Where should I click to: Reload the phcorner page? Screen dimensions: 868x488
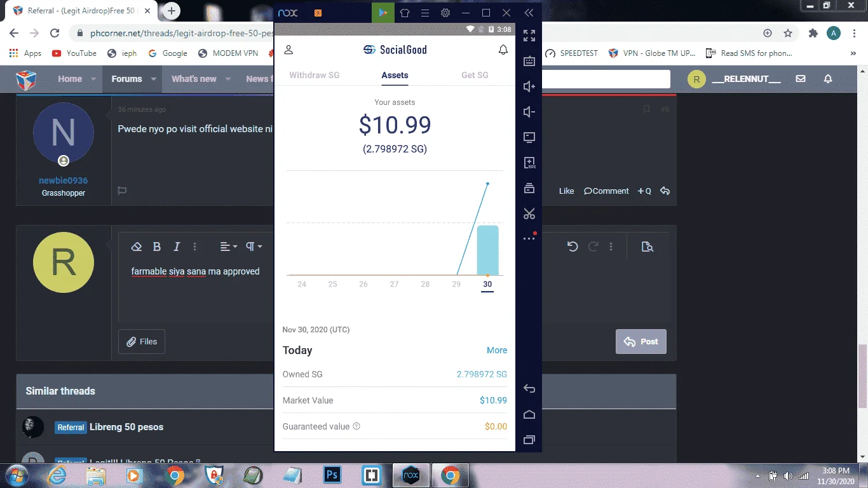pos(55,33)
